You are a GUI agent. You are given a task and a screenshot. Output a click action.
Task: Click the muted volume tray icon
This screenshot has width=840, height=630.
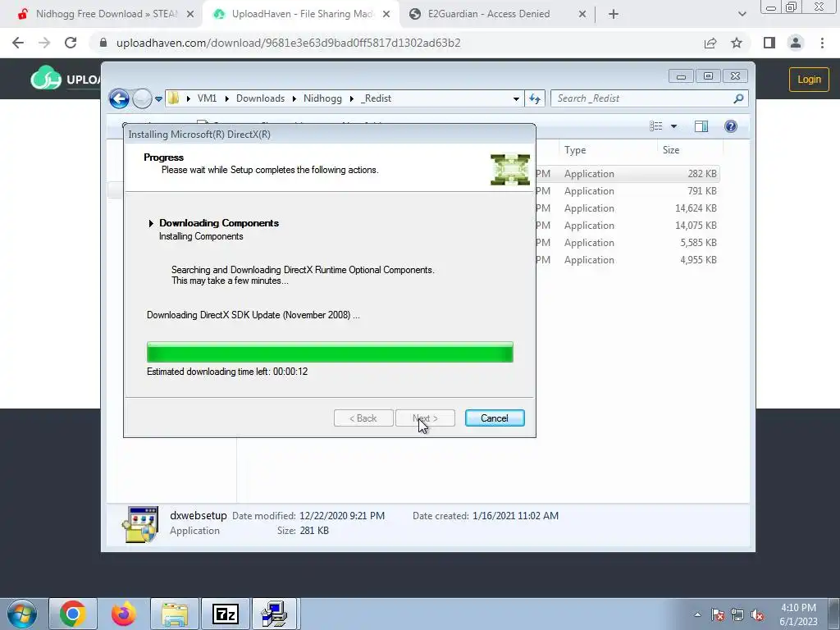pos(757,615)
